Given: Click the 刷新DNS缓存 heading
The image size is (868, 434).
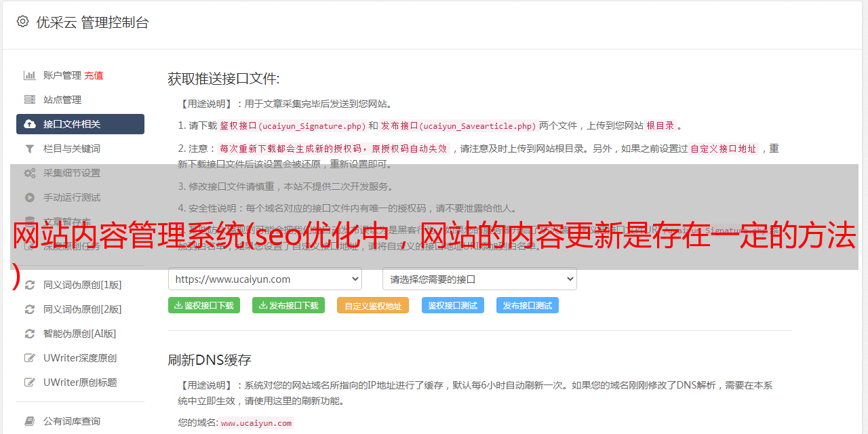Looking at the screenshot, I should click(x=210, y=360).
